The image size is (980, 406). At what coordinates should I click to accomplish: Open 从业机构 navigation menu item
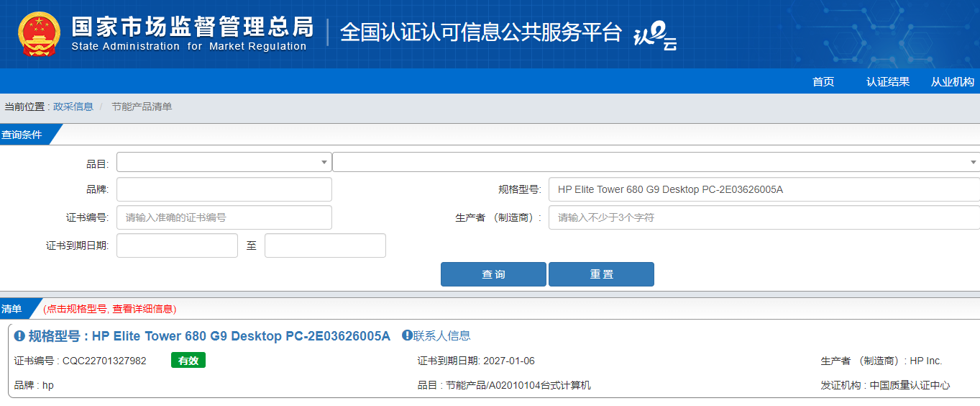(x=953, y=81)
